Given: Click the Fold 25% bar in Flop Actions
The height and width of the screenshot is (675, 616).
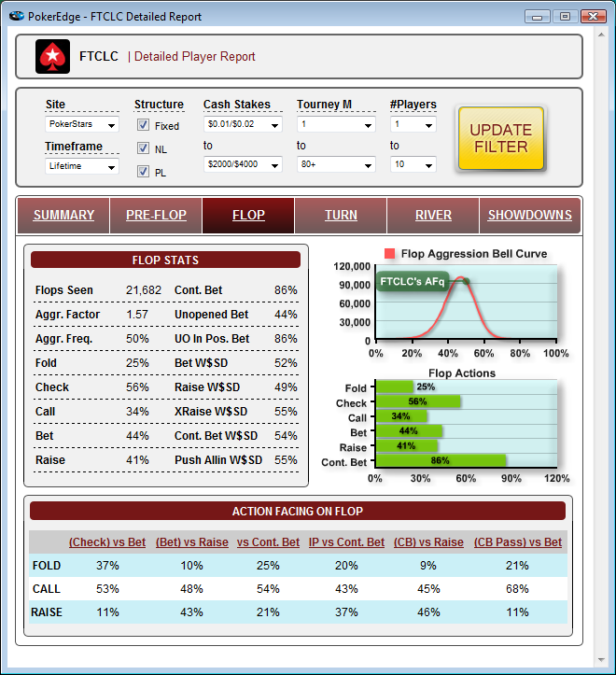Looking at the screenshot, I should [395, 387].
